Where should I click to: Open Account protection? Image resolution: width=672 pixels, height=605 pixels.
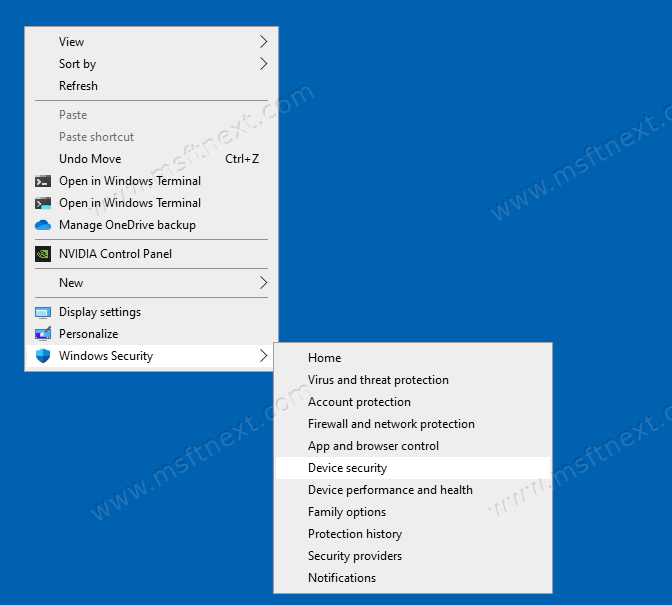click(413, 402)
